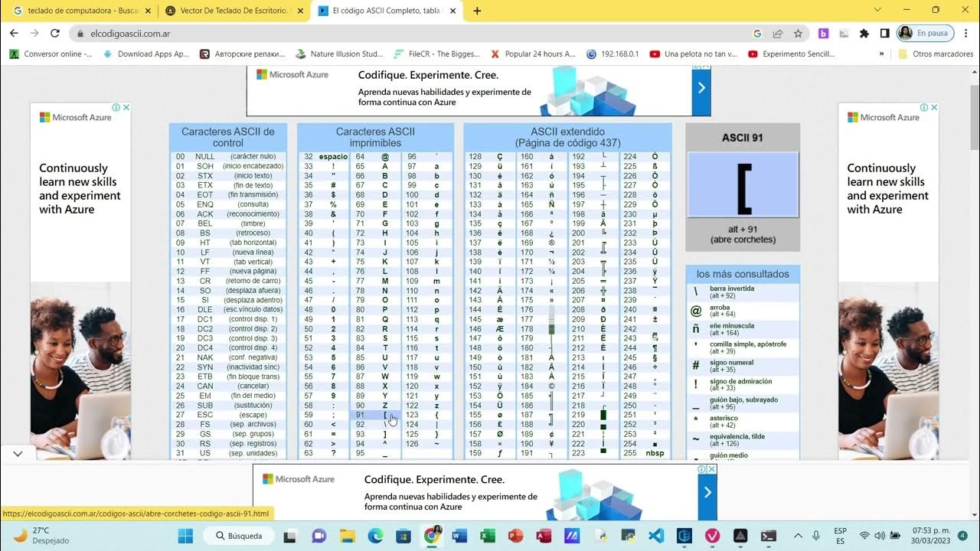Select the 'El código ASCII Completo' tab
The image size is (980, 551).
(388, 11)
